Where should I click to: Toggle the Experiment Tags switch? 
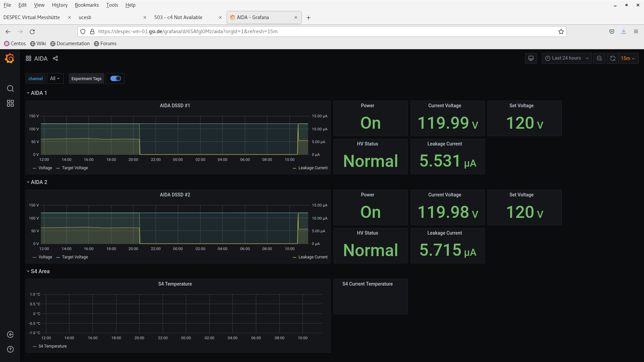click(115, 78)
